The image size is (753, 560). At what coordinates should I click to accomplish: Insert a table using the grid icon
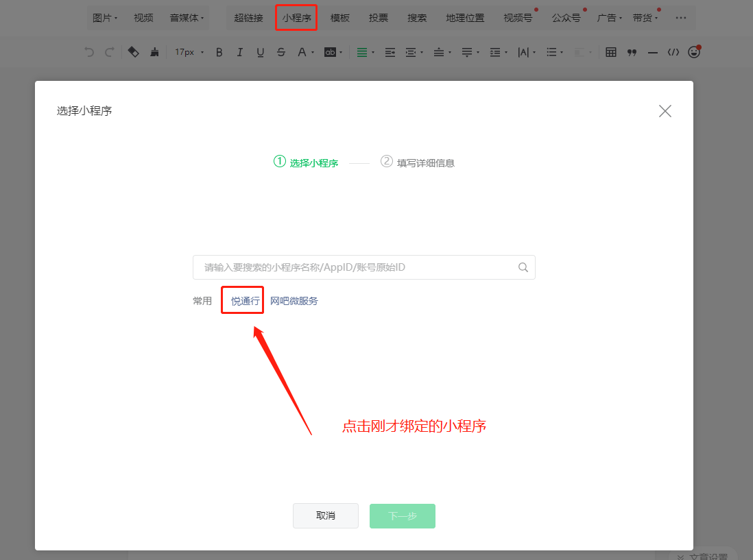(611, 52)
